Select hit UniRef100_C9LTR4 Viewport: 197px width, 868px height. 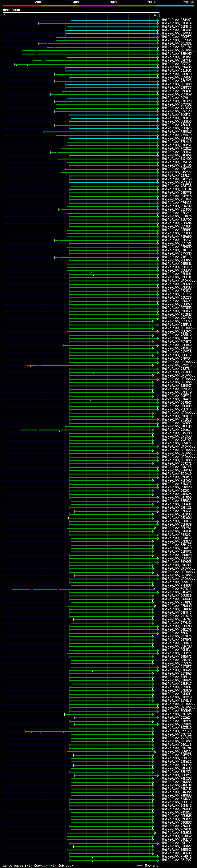point(177,843)
